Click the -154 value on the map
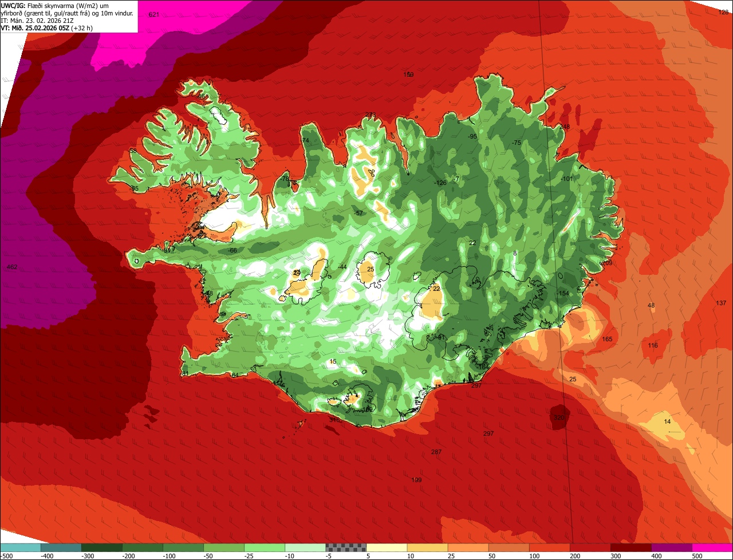 (x=563, y=293)
